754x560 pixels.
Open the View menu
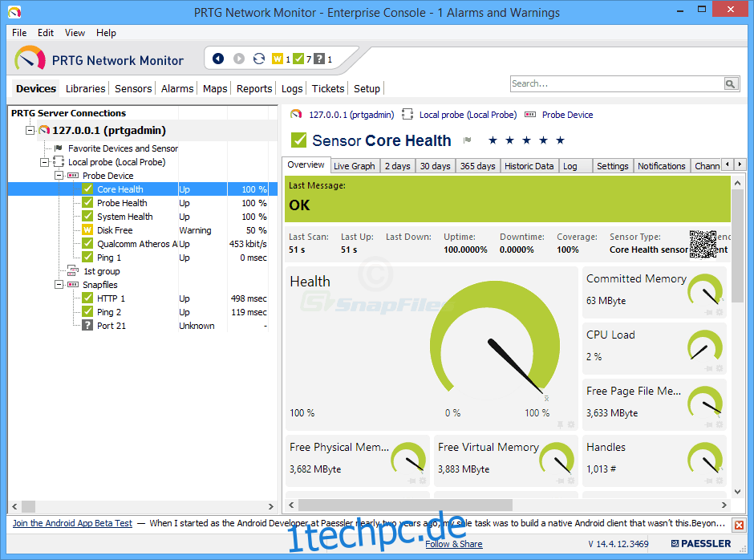(x=75, y=33)
